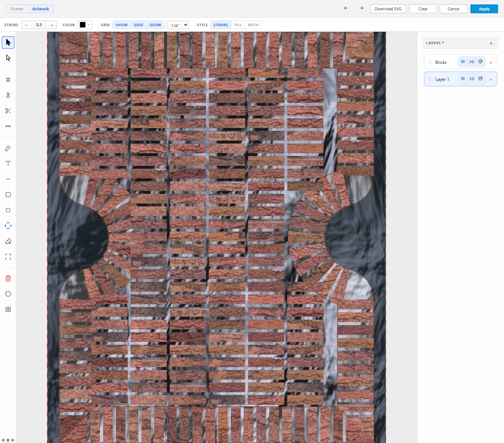The width and height of the screenshot is (504, 443).
Task: Click the black stroke color swatch
Action: 83,25
